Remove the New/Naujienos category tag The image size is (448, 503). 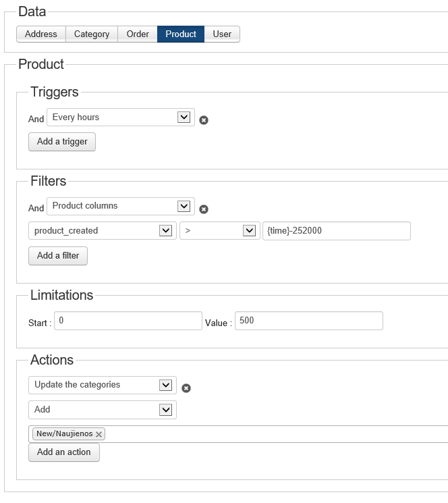[x=99, y=435]
